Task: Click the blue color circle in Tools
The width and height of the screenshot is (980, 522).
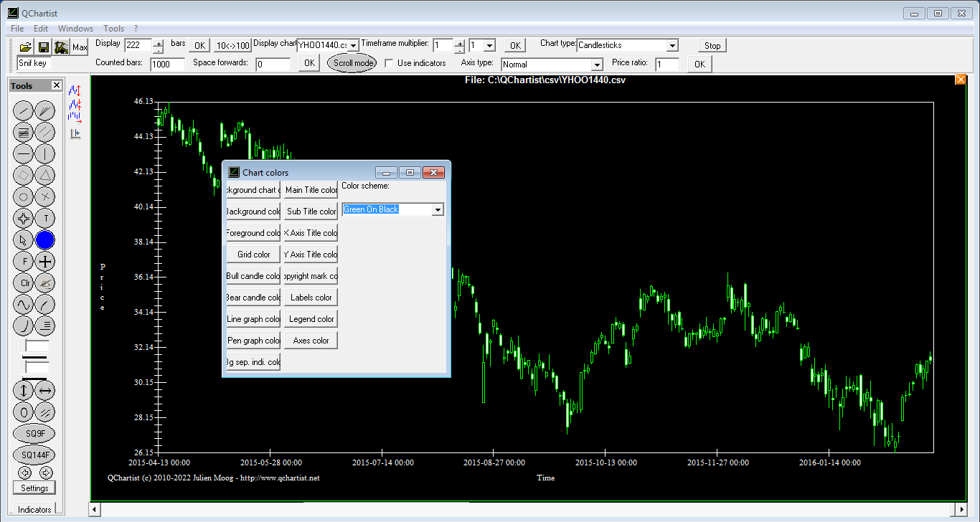Action: click(x=45, y=240)
